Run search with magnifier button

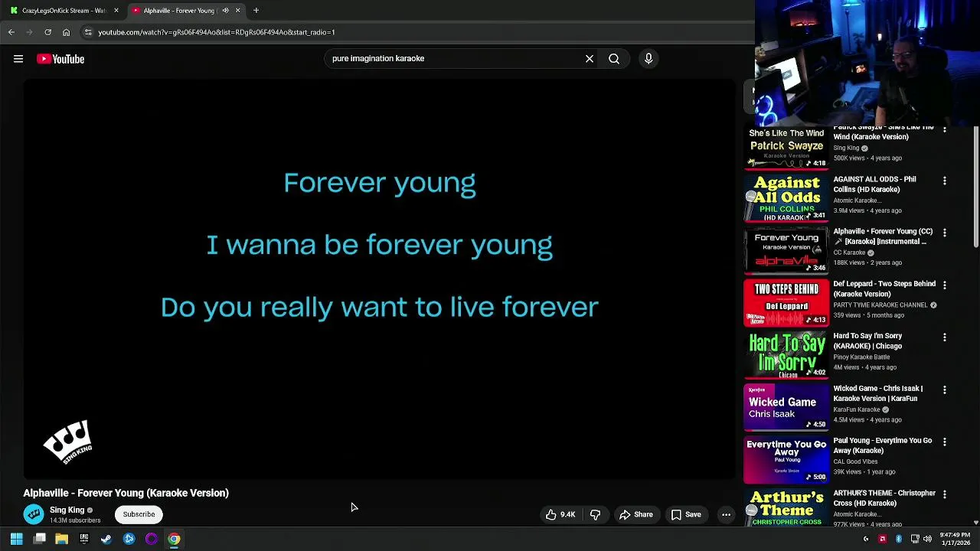614,58
